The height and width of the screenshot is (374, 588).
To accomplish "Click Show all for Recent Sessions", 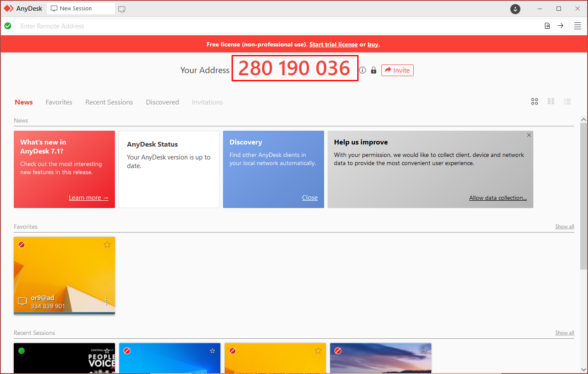I will [x=565, y=333].
